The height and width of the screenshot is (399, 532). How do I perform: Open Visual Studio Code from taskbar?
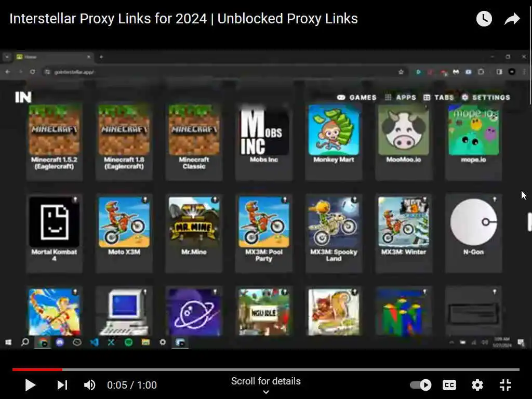coord(95,342)
